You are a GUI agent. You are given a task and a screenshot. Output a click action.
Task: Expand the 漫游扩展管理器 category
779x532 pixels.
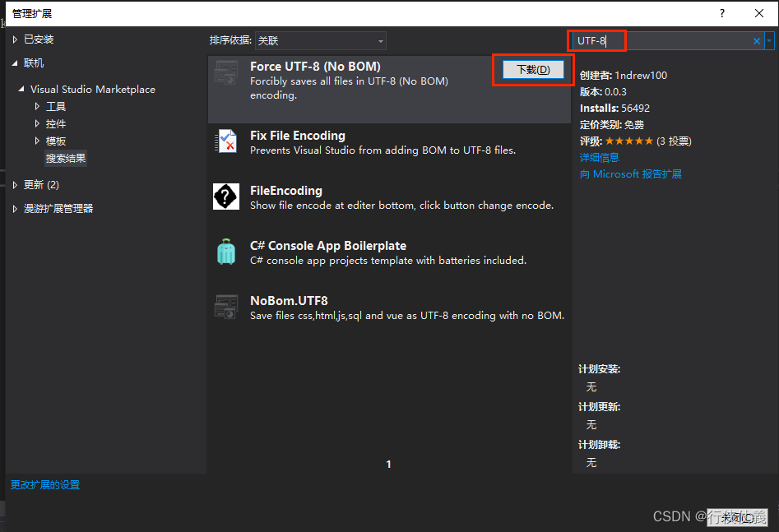point(15,209)
